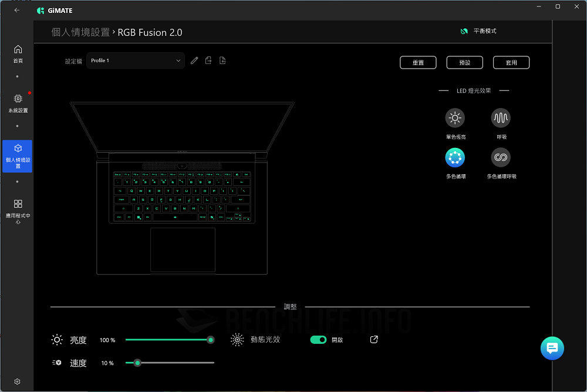This screenshot has height=392, width=587.
Task: Navigate to 首頁 home in the sidebar
Action: click(x=17, y=53)
